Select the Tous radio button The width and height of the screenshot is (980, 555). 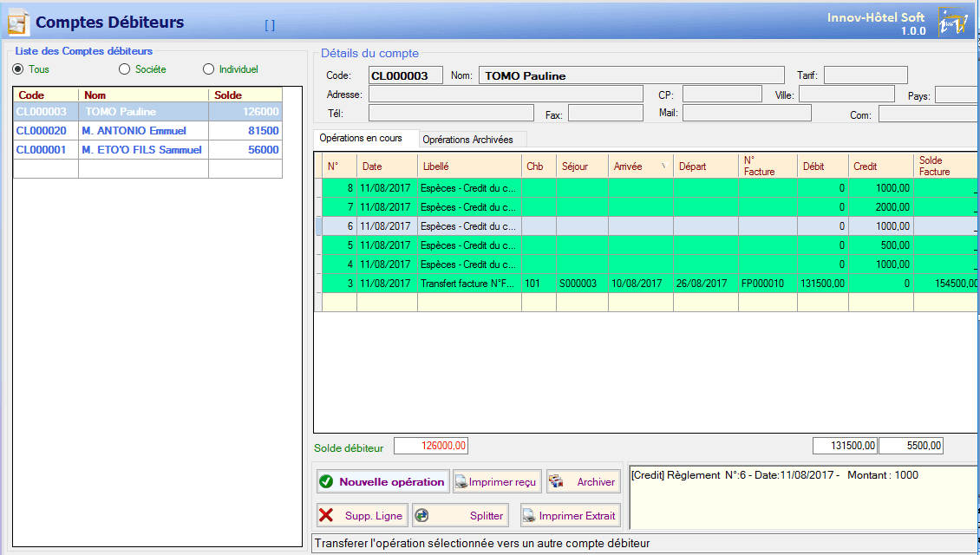[x=17, y=69]
